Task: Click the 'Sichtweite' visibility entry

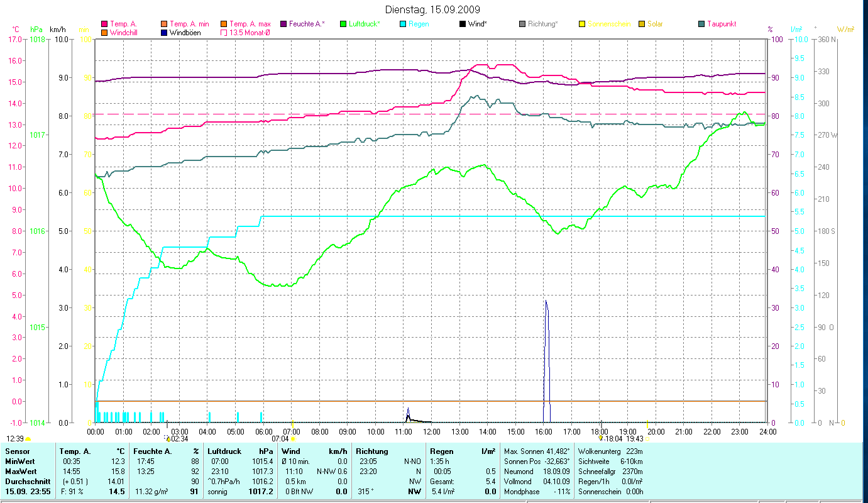Action: pos(610,462)
